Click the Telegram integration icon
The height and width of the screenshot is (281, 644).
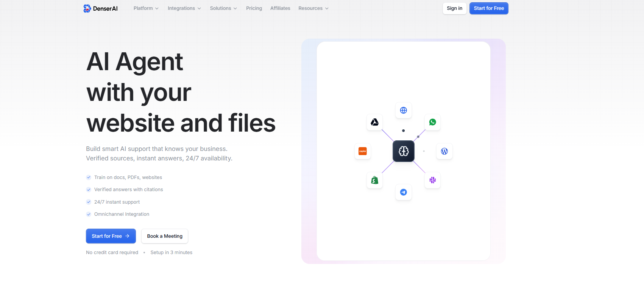(x=404, y=192)
